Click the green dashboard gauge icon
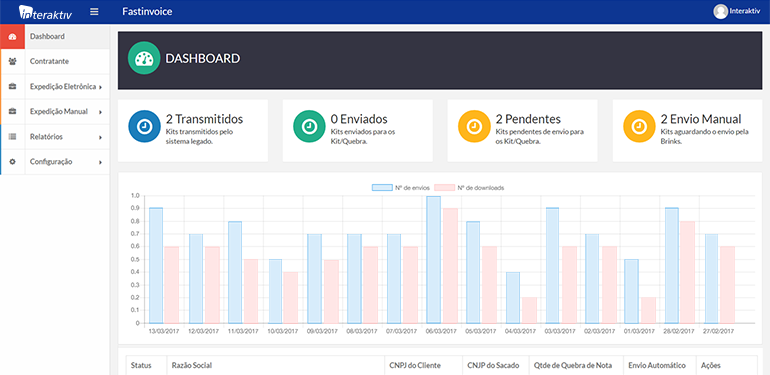The image size is (770, 375). 144,58
